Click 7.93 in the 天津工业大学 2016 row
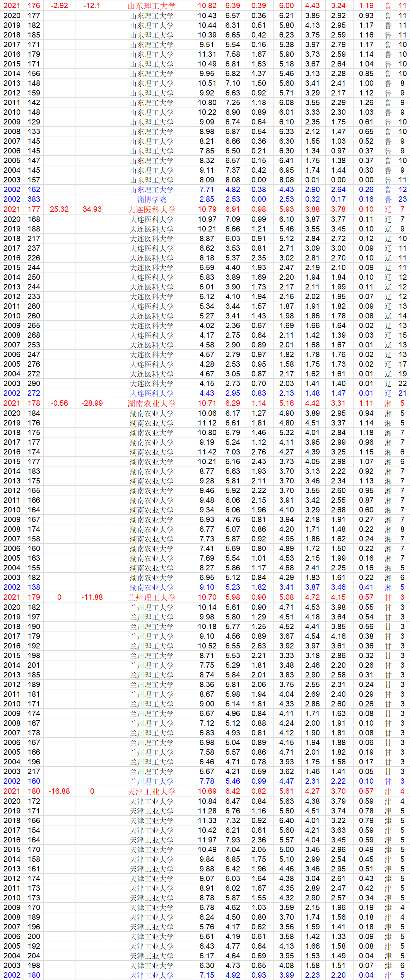 (233, 840)
